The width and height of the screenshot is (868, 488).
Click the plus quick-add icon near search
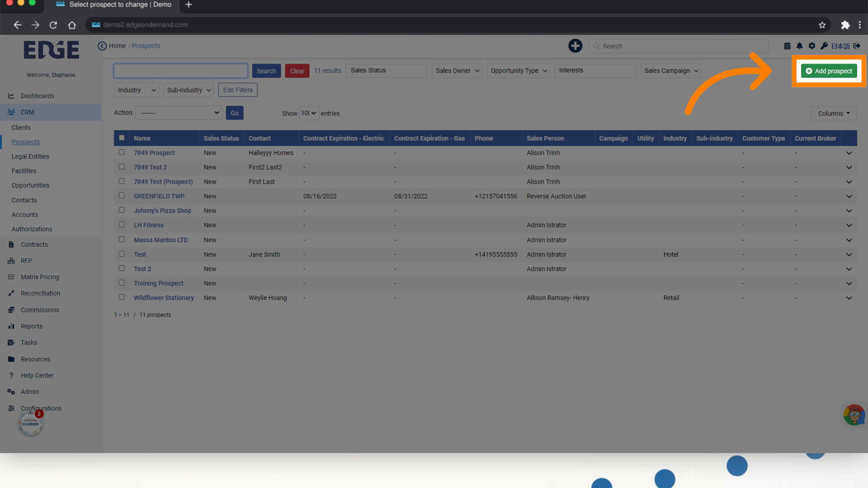[x=575, y=46]
